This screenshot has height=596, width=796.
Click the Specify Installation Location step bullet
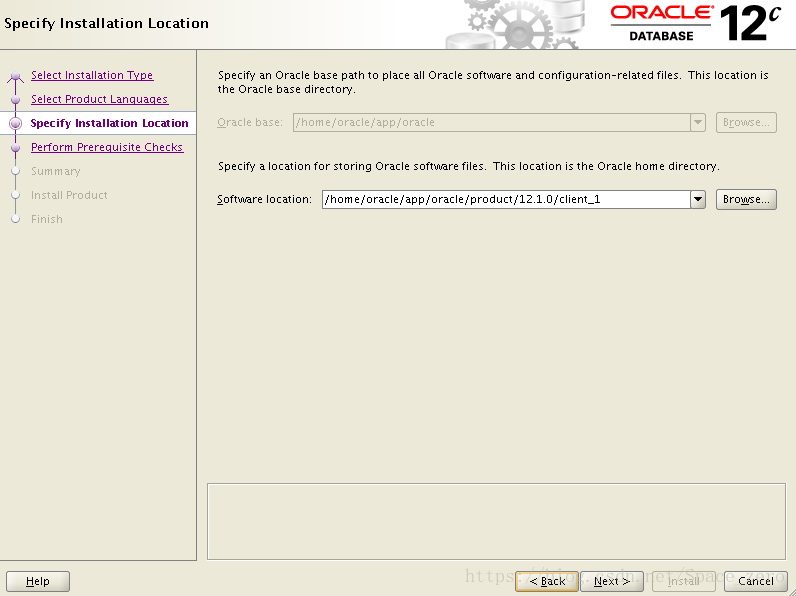point(16,123)
